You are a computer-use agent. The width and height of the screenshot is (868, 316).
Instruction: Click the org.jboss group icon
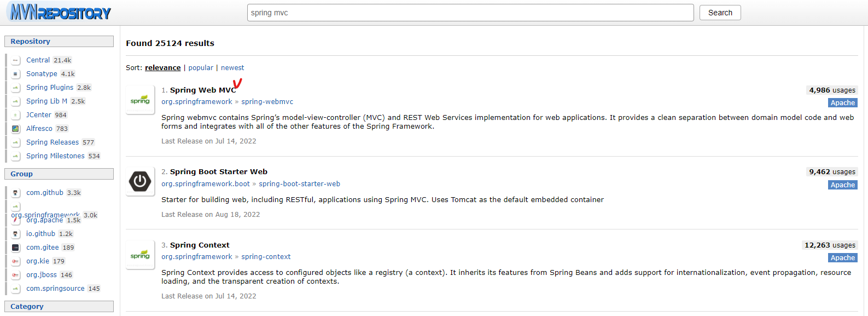[x=16, y=275]
